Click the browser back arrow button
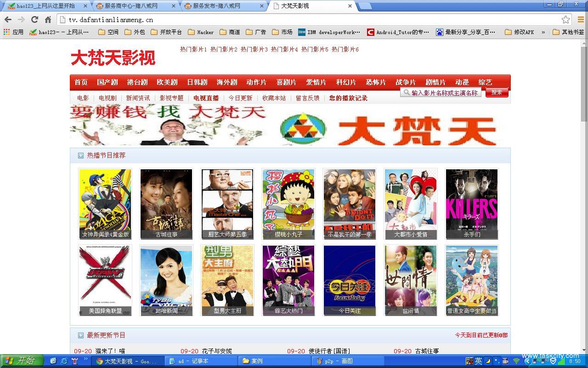 pos(8,19)
